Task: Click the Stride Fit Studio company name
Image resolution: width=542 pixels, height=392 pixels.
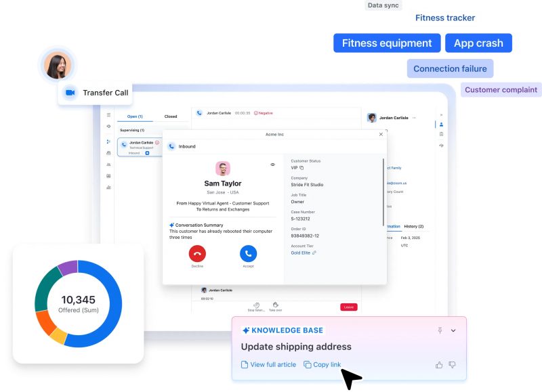Action: 307,185
